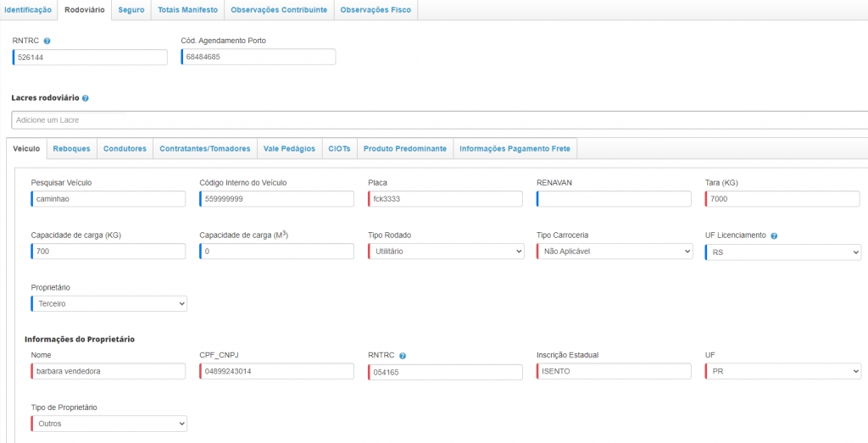Click the help icon next to UF Licenciamento

pyautogui.click(x=775, y=235)
